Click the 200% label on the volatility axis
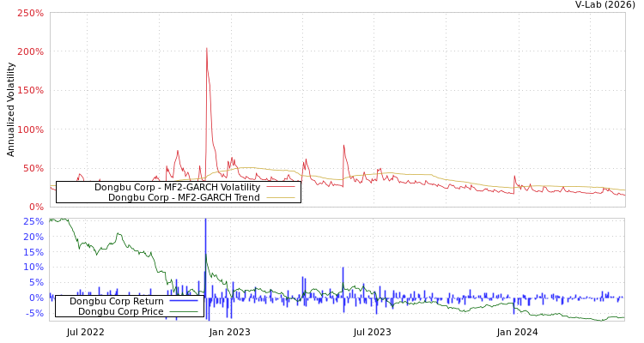This screenshot has height=343, width=644. (x=30, y=52)
